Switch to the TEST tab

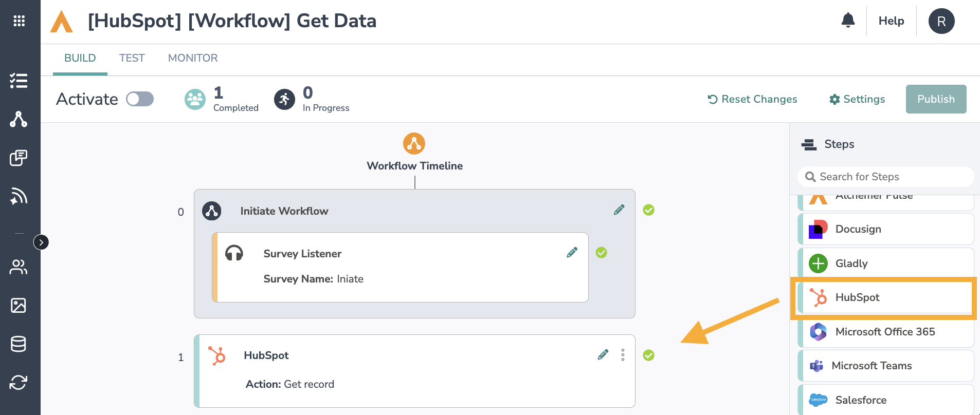(132, 58)
